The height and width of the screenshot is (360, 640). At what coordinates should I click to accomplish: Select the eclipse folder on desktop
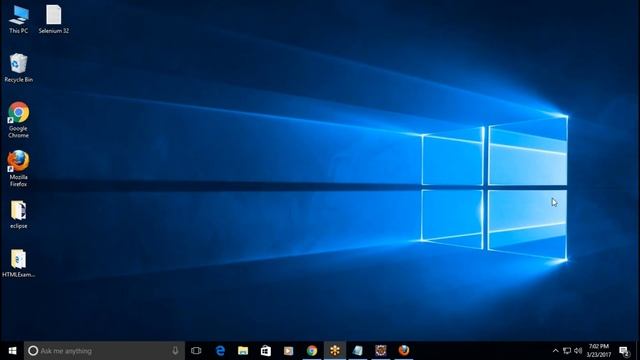tap(18, 215)
